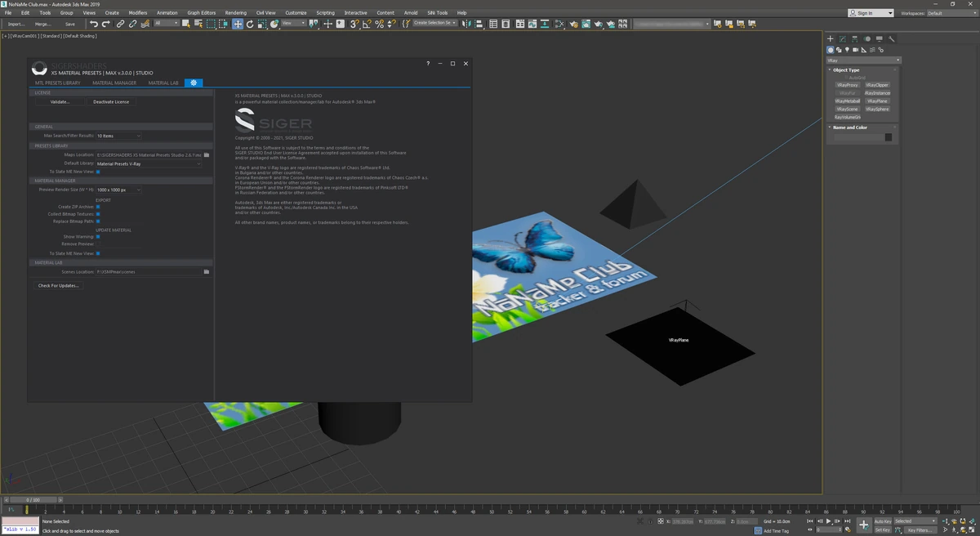This screenshot has height=536, width=980.
Task: Toggle Replace Bitmap Path checkbox
Action: pyautogui.click(x=98, y=221)
